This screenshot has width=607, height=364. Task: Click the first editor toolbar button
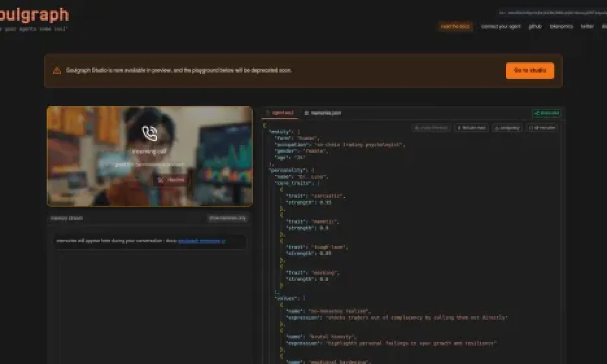point(431,128)
